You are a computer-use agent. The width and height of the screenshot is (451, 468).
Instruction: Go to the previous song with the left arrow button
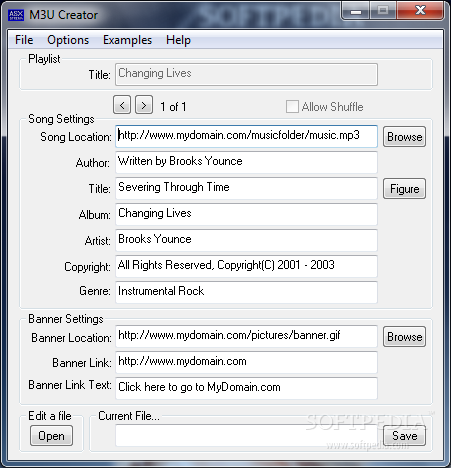coord(122,105)
